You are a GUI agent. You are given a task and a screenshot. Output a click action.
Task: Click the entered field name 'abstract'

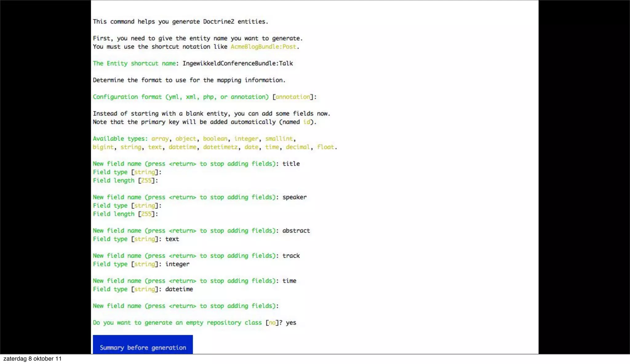click(296, 231)
